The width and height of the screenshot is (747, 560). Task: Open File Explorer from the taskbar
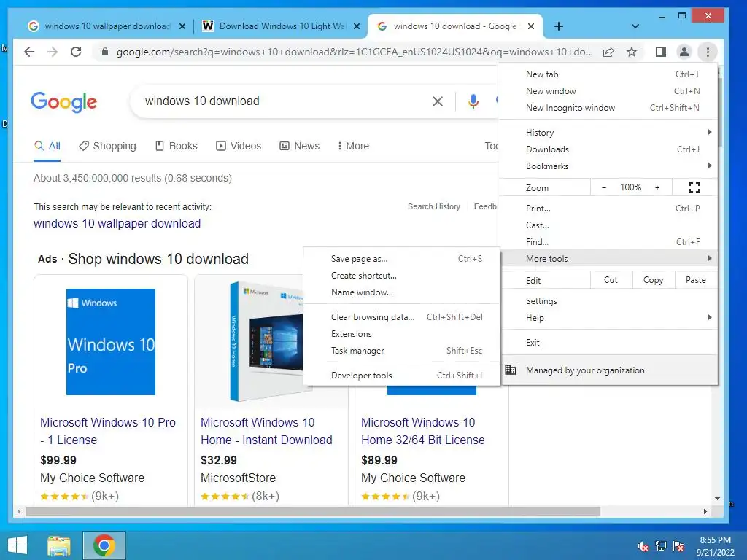tap(59, 545)
